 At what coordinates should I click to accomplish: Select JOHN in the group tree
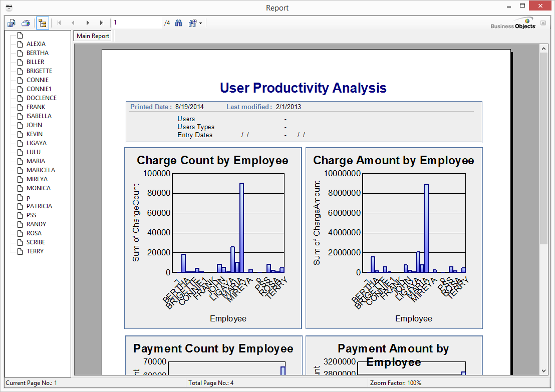pos(34,125)
